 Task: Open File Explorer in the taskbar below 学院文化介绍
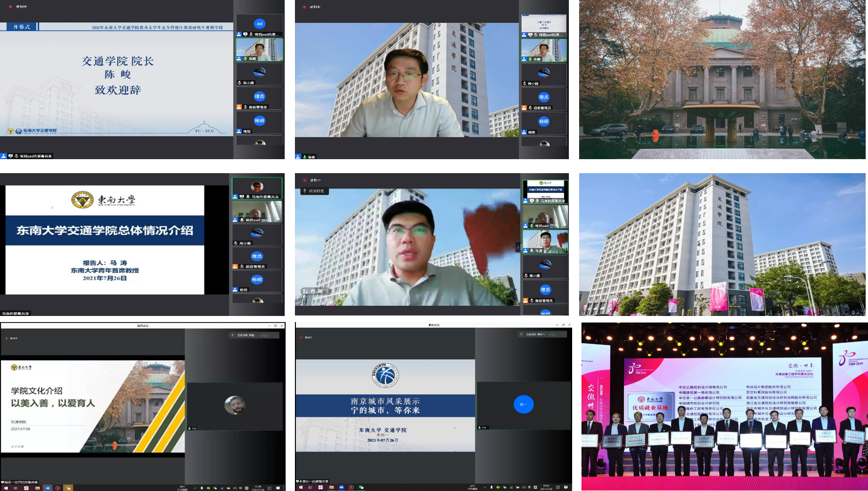[37, 488]
